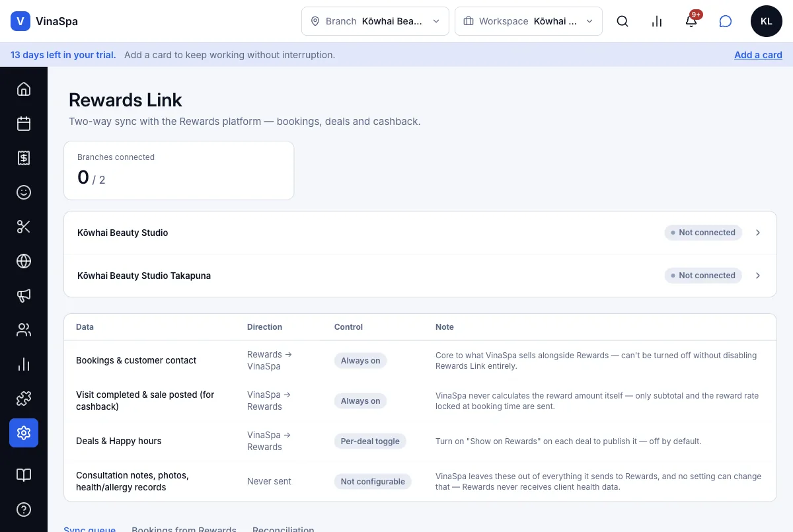Image resolution: width=793 pixels, height=532 pixels.
Task: Open the notifications bell
Action: [x=691, y=21]
